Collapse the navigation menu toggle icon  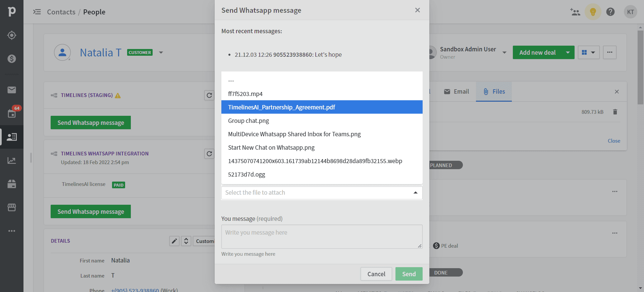pos(37,12)
